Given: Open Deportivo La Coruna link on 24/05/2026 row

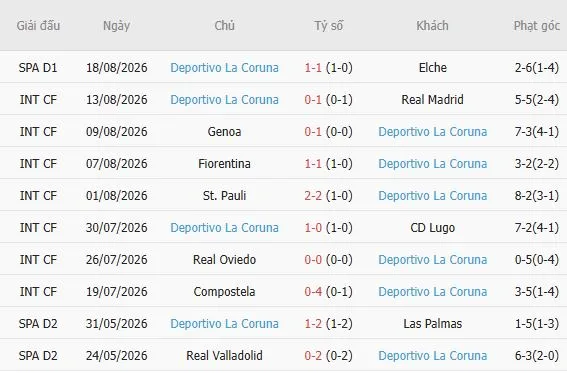Looking at the screenshot, I should point(432,355).
